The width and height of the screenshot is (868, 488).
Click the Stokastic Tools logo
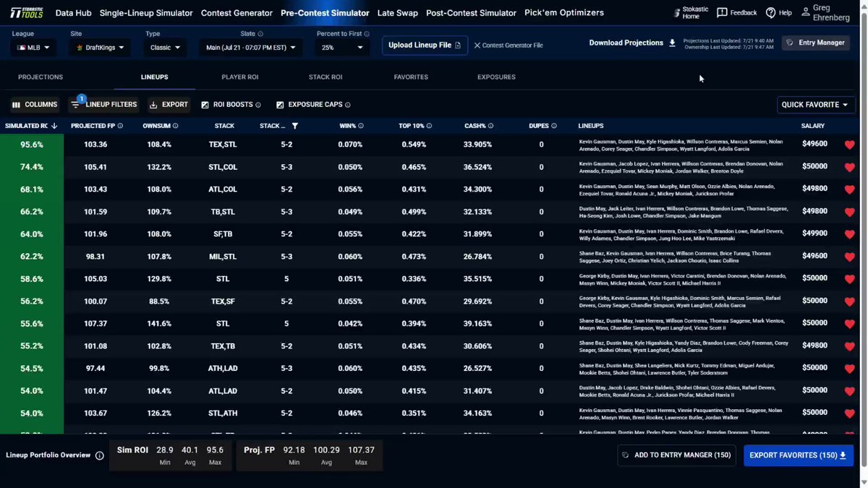25,12
